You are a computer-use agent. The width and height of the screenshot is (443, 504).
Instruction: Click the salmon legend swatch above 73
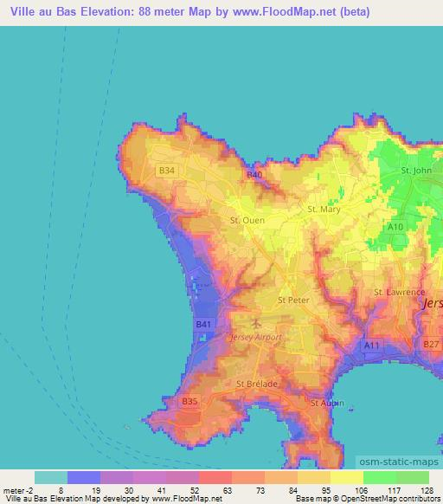click(x=248, y=477)
